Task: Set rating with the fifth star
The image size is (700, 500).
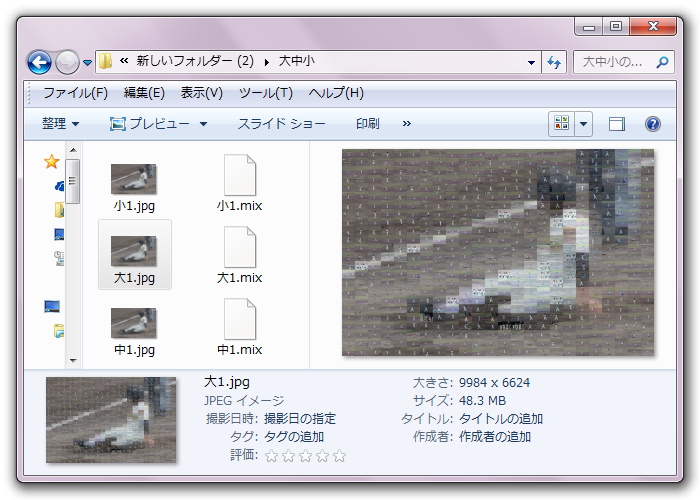Action: point(339,456)
